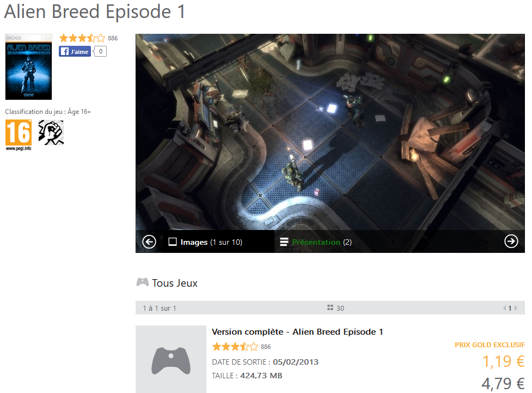Viewport: 532px width, 393px height.
Task: Open the Alien Breed box art thumbnail
Action: click(28, 67)
